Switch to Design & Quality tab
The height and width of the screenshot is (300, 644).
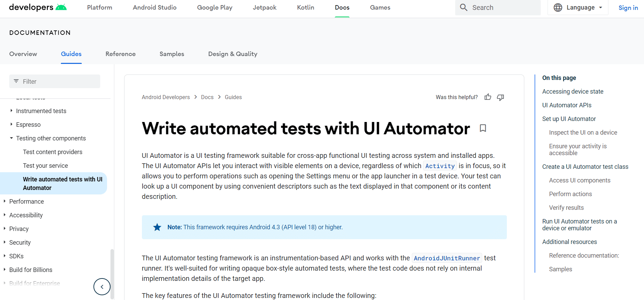pyautogui.click(x=233, y=54)
